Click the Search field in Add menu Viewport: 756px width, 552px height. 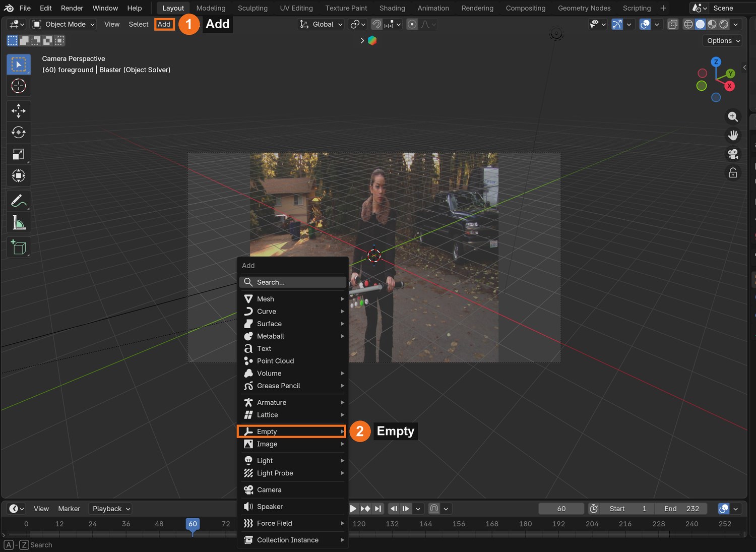pos(293,282)
